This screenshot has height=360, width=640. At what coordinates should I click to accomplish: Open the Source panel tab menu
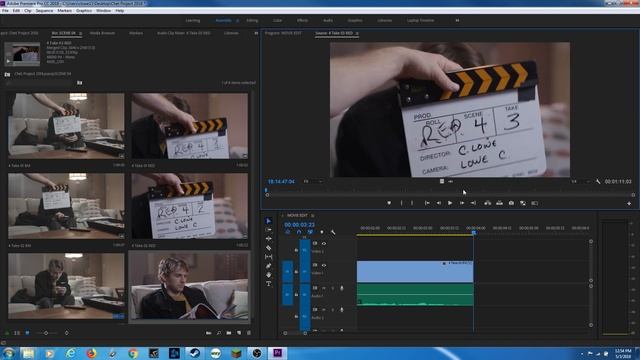click(x=357, y=33)
